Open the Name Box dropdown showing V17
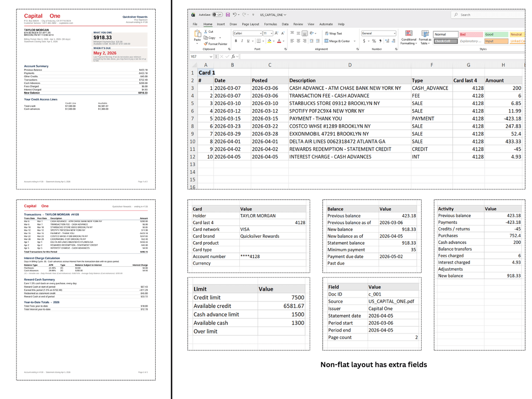This screenshot has width=532, height=399. point(211,56)
